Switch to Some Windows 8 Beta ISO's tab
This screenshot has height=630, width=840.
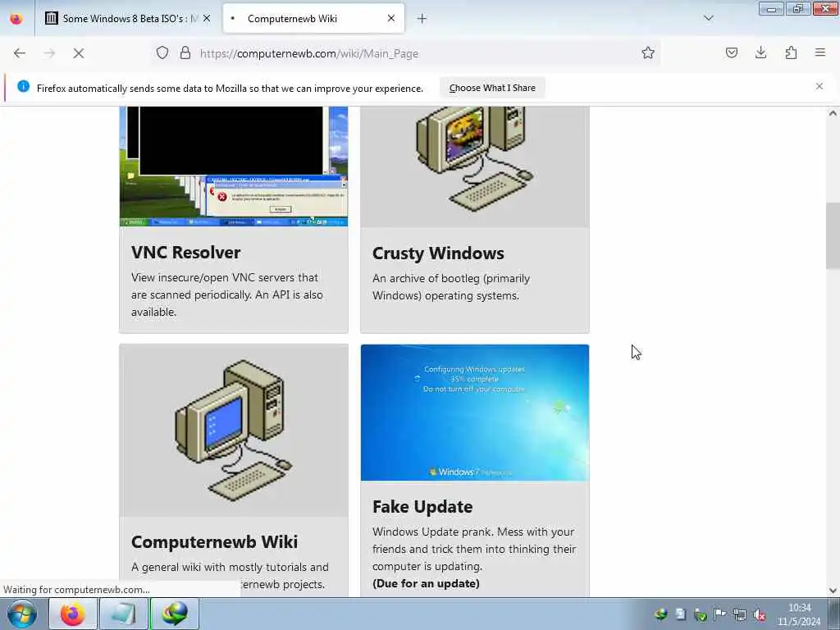(128, 19)
